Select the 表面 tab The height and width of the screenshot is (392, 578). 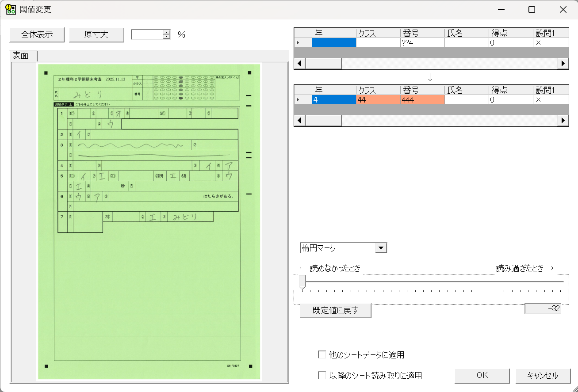[21, 56]
